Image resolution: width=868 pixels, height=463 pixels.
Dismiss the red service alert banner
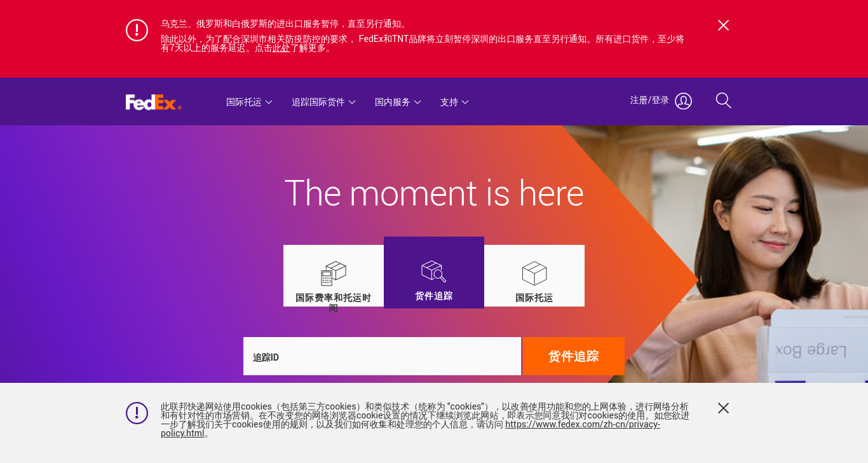tap(723, 25)
